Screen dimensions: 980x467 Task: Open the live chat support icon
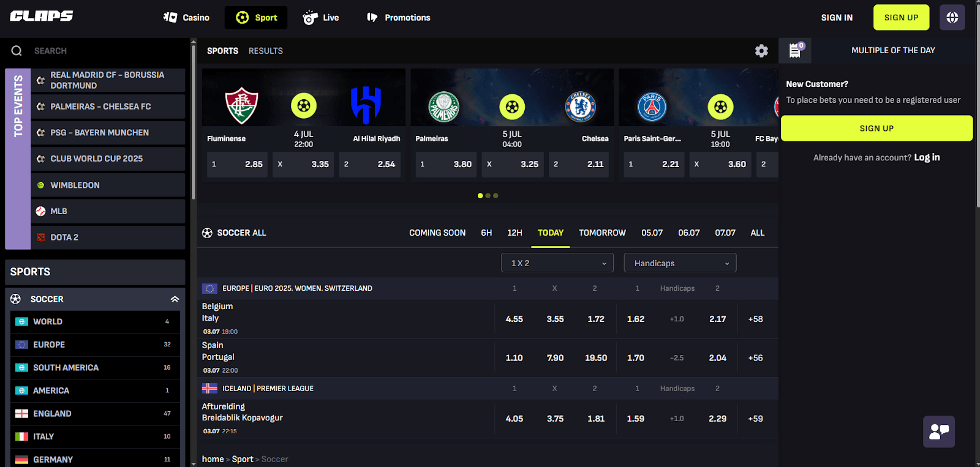(x=939, y=432)
